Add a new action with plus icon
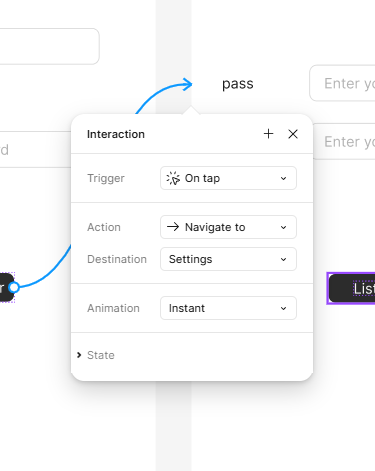The width and height of the screenshot is (375, 471). coord(268,134)
